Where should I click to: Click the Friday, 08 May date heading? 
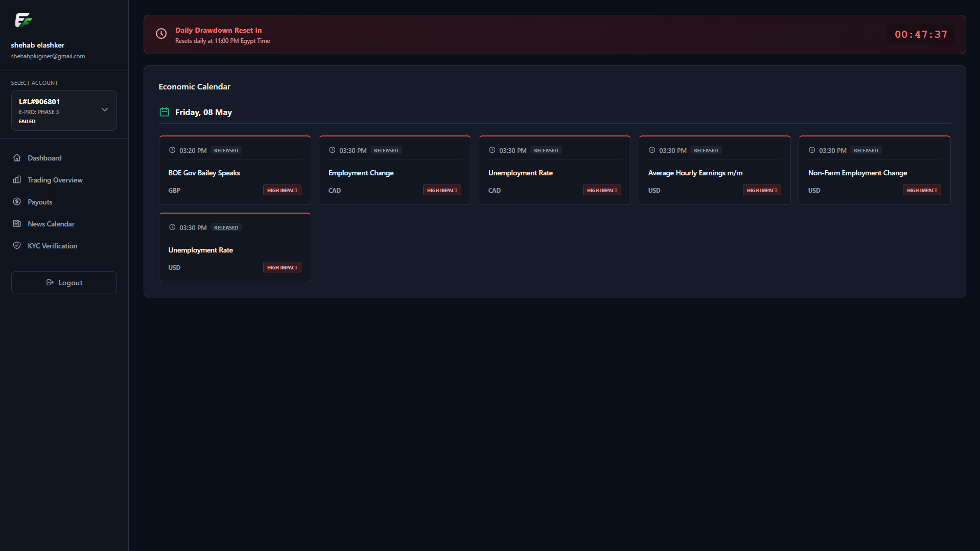point(203,112)
